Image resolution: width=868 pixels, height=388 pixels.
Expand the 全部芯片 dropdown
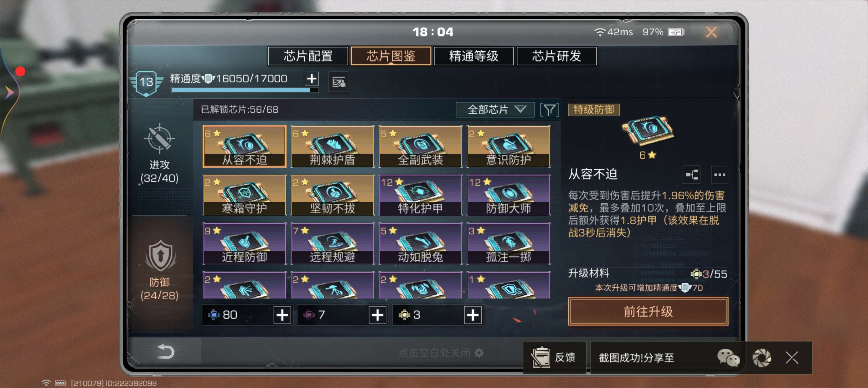click(495, 110)
